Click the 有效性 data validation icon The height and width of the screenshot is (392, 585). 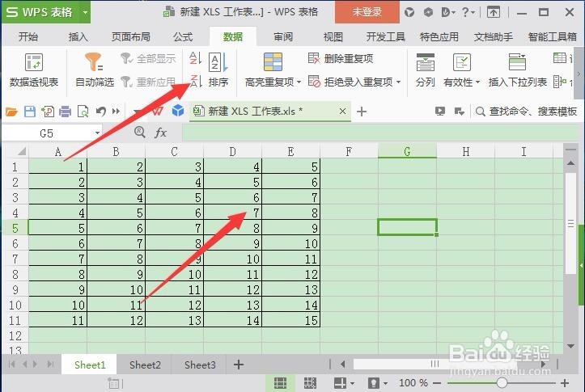(461, 62)
